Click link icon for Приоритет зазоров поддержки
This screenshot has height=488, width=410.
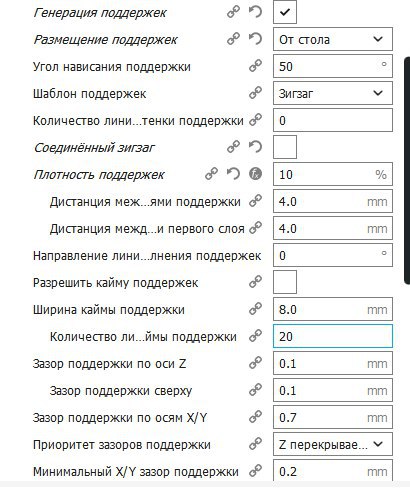pyautogui.click(x=255, y=444)
